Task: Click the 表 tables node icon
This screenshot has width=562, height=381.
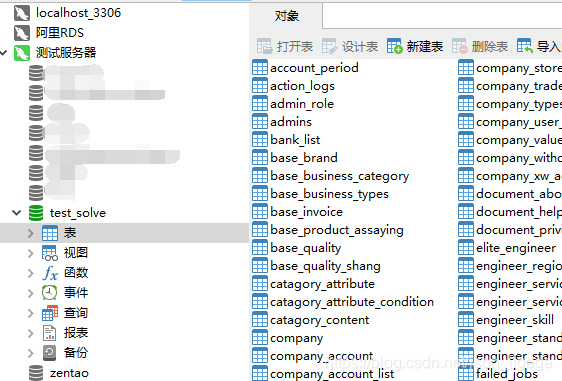Action: point(50,233)
